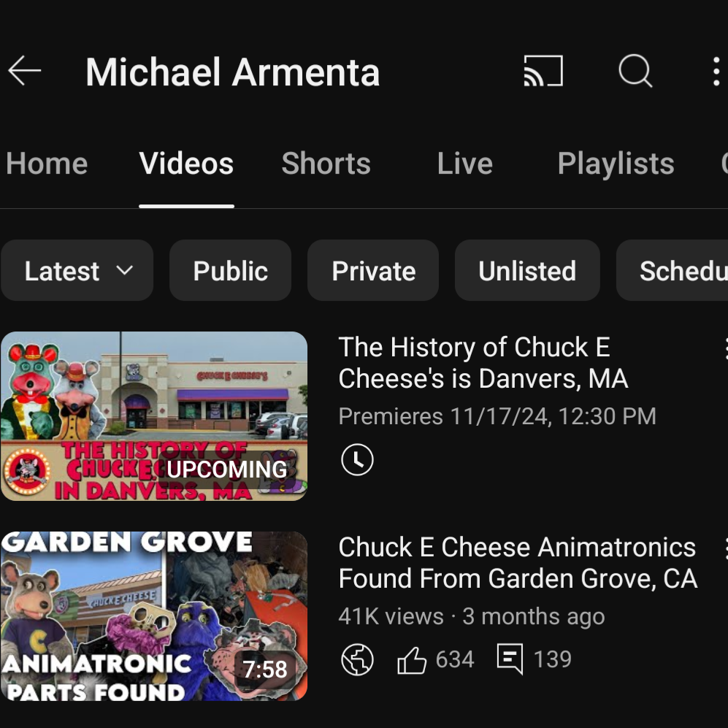728x728 pixels.
Task: Toggle the Unlisted filter chip
Action: [x=526, y=271]
